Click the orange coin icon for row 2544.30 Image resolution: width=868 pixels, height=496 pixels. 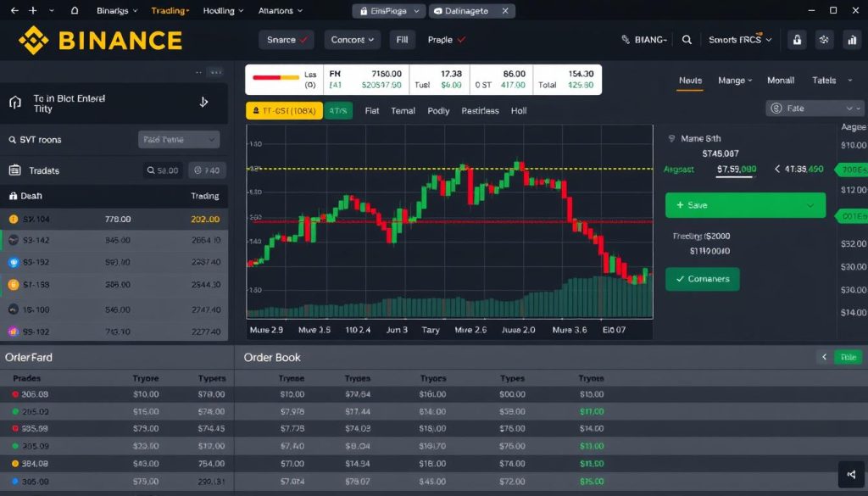(x=14, y=285)
